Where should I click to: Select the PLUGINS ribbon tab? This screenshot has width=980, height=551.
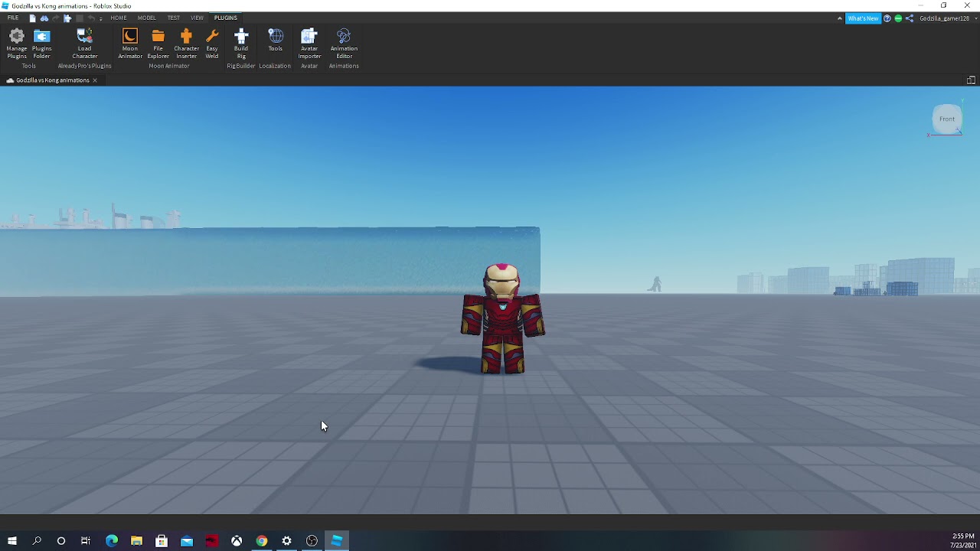point(226,18)
